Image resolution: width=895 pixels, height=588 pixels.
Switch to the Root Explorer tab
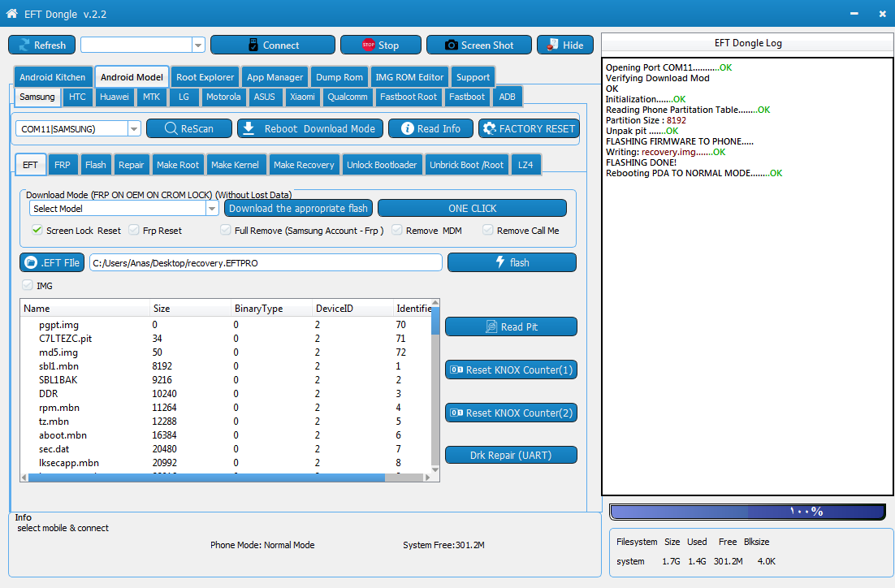[x=205, y=77]
